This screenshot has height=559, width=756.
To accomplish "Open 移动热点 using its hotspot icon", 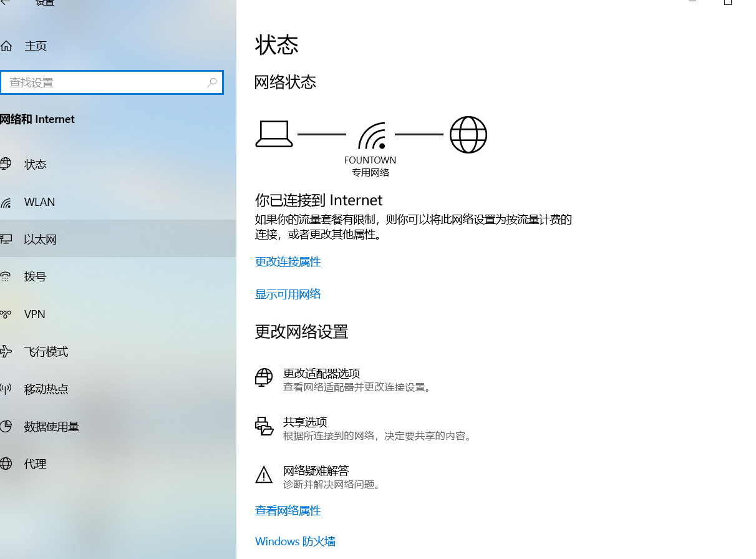I will [x=6, y=389].
